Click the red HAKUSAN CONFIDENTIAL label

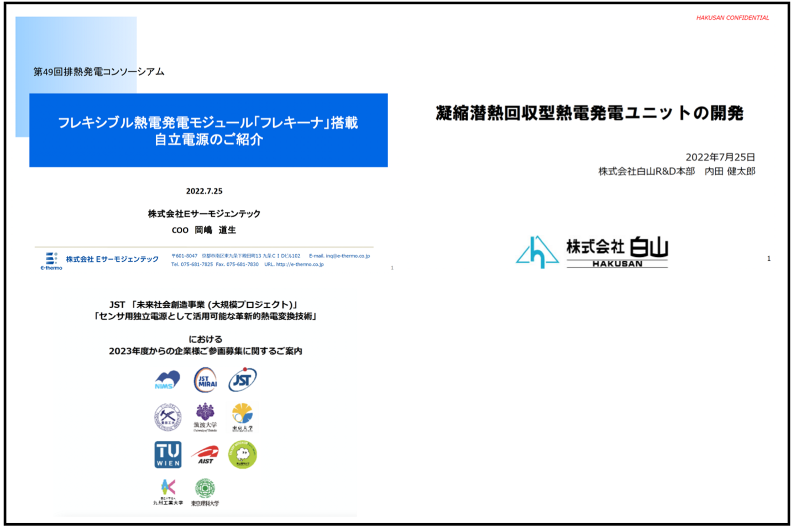tap(732, 18)
